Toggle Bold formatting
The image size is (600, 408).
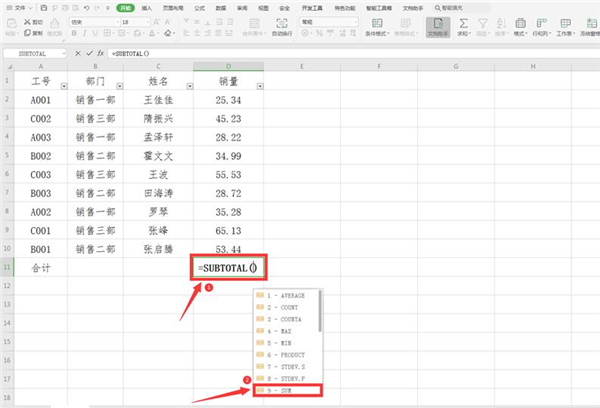(x=74, y=33)
